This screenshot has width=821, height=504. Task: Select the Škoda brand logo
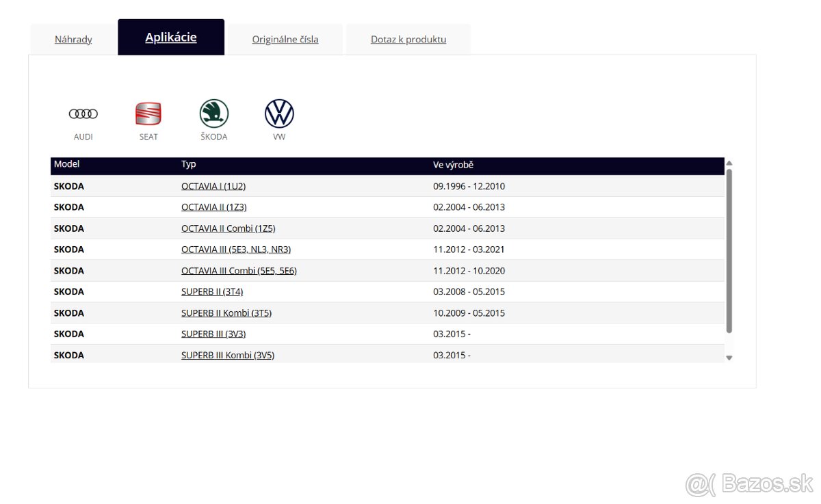tap(214, 114)
